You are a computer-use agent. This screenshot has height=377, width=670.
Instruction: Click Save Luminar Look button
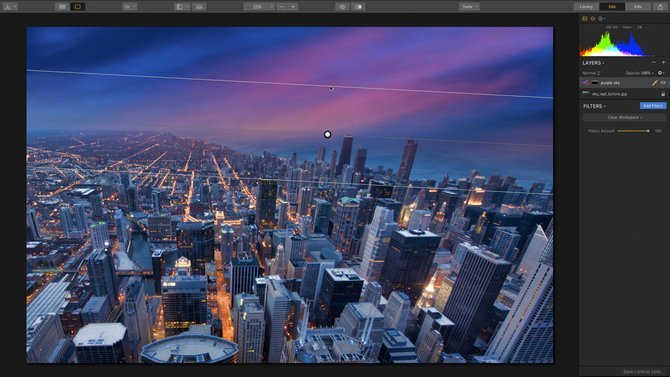642,371
